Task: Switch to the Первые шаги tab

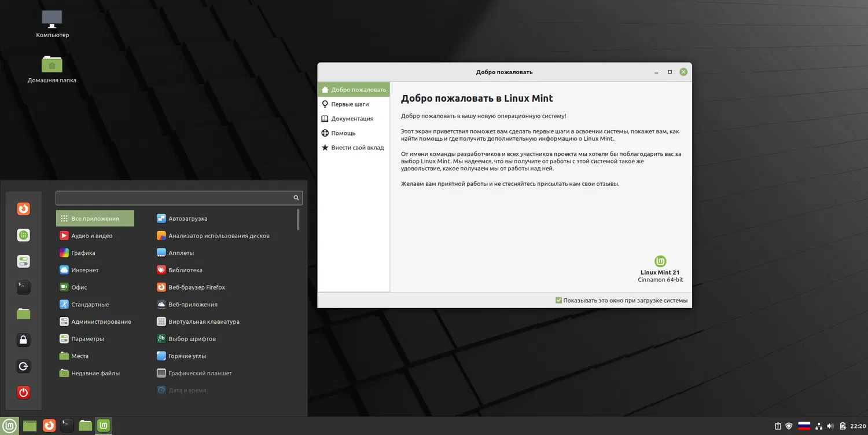Action: click(354, 104)
